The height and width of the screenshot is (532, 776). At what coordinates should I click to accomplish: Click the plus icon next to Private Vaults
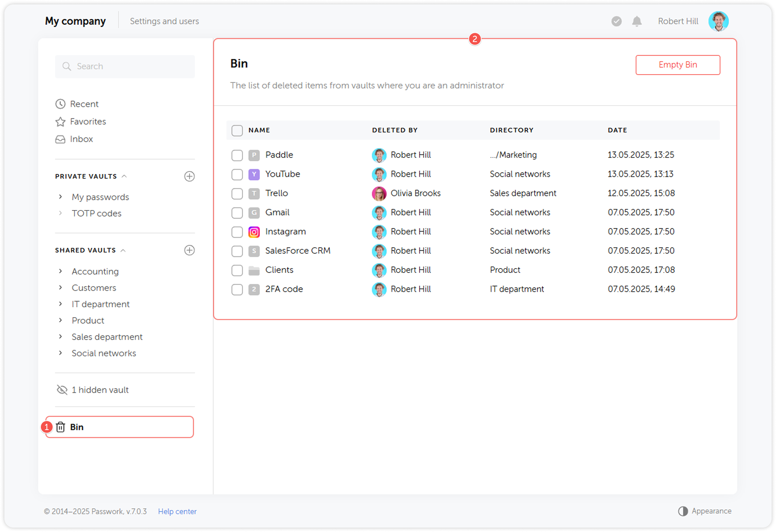click(189, 176)
